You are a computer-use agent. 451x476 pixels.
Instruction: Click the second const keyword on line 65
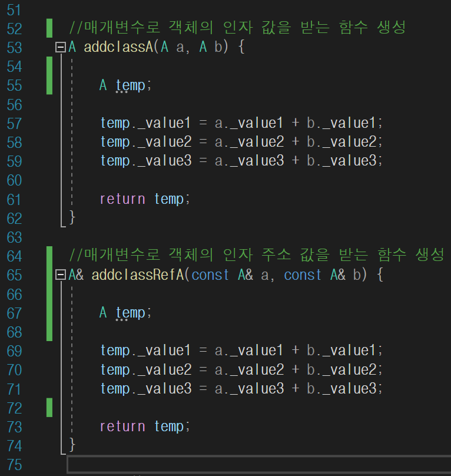(303, 275)
